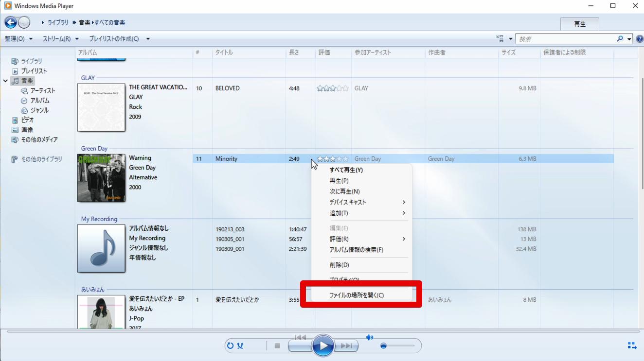Go back with the blue back arrow
The height and width of the screenshot is (361, 644).
point(10,22)
